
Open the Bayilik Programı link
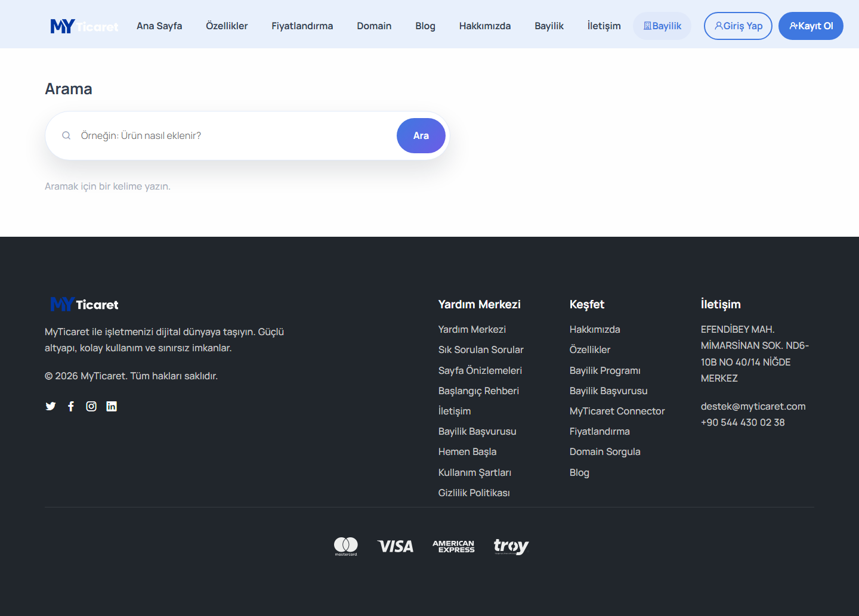point(605,370)
